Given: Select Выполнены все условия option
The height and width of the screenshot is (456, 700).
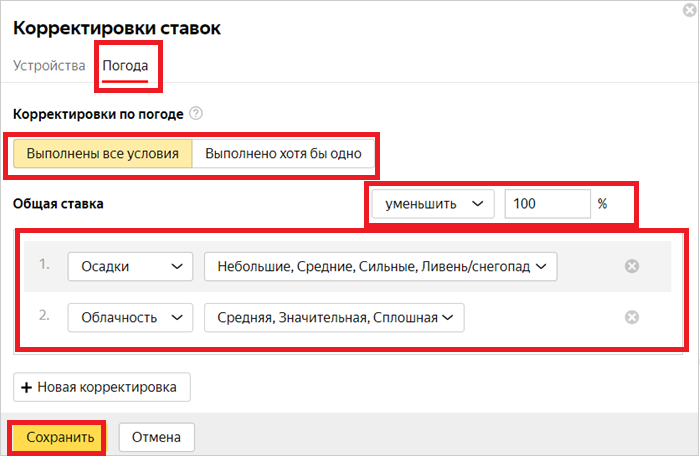Looking at the screenshot, I should point(102,154).
